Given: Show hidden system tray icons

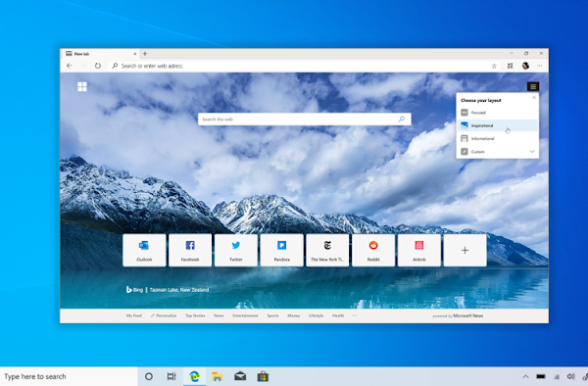Looking at the screenshot, I should click(525, 376).
